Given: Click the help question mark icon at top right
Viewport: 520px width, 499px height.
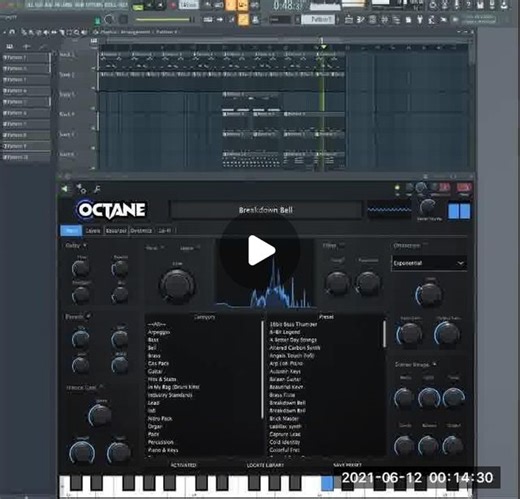Looking at the screenshot, I should (x=468, y=5).
